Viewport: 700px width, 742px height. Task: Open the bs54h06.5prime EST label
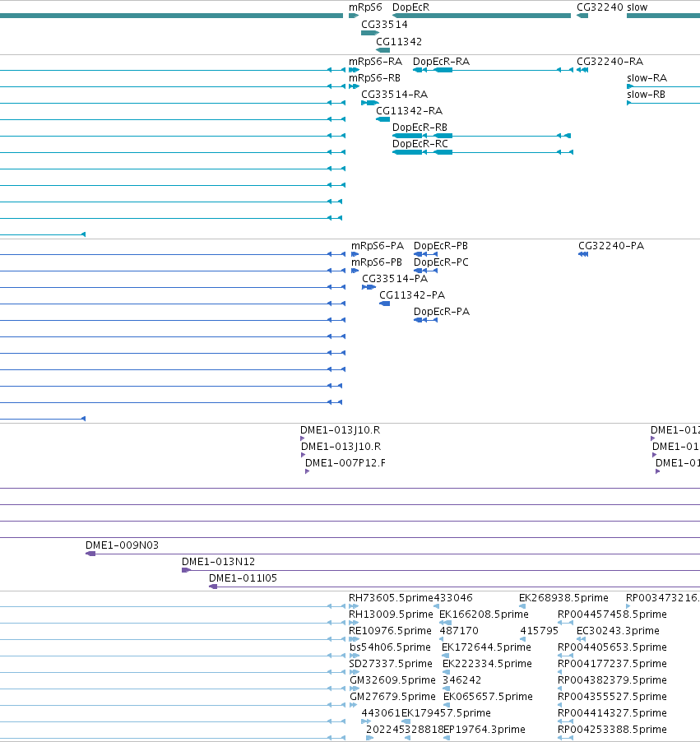pyautogui.click(x=390, y=647)
